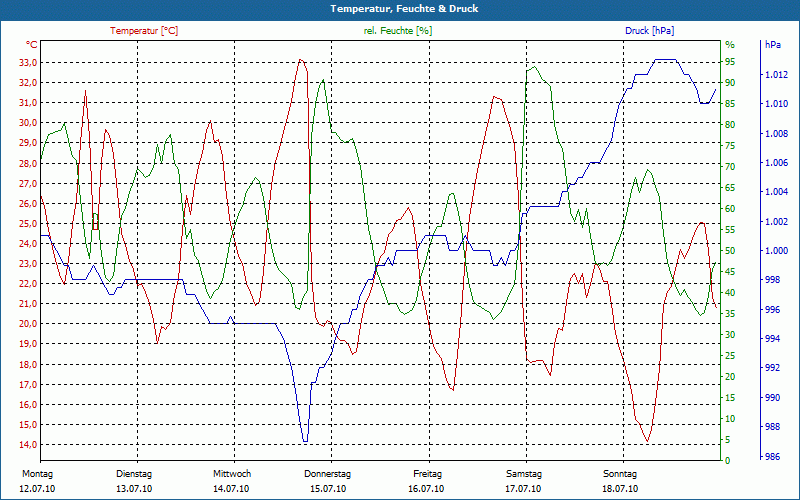The width and height of the screenshot is (800, 500).
Task: Click the '16,0' temperature axis value
Action: (27, 405)
